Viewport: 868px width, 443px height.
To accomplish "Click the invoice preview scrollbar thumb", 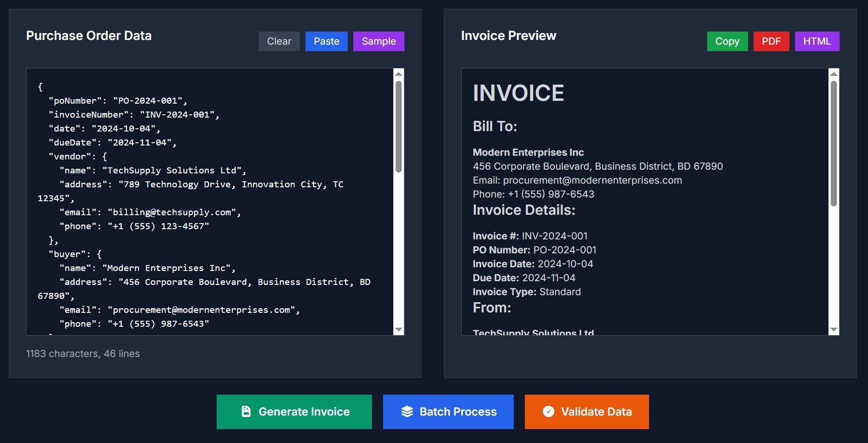I will click(x=834, y=143).
